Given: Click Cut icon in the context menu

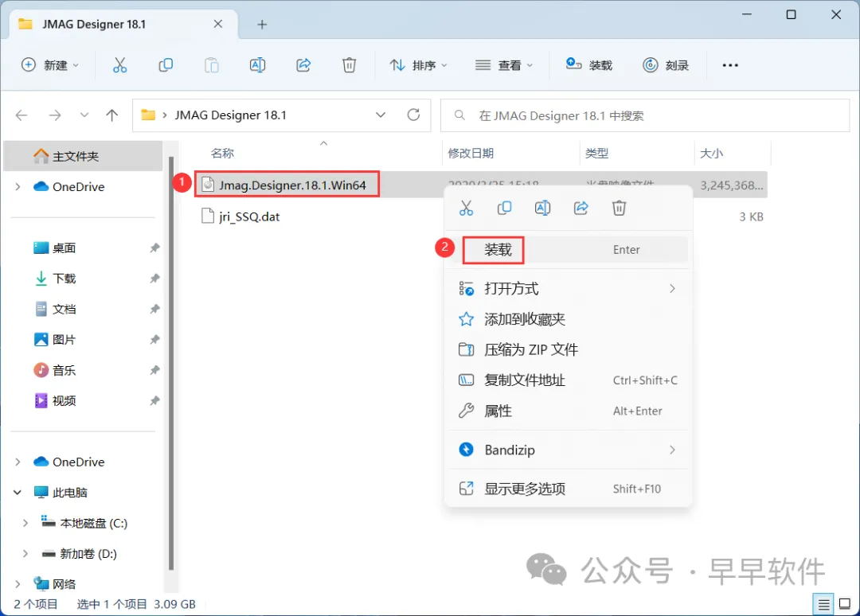Looking at the screenshot, I should pyautogui.click(x=466, y=209).
